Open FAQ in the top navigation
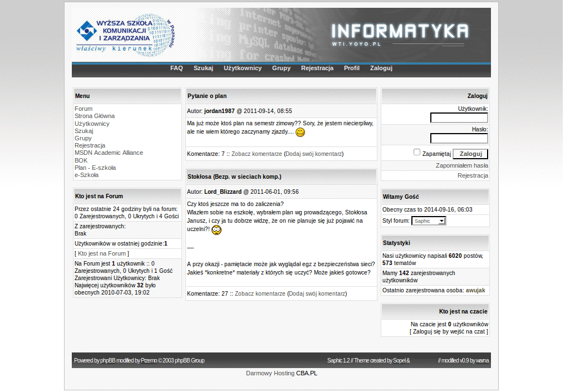570x392 pixels. click(176, 68)
